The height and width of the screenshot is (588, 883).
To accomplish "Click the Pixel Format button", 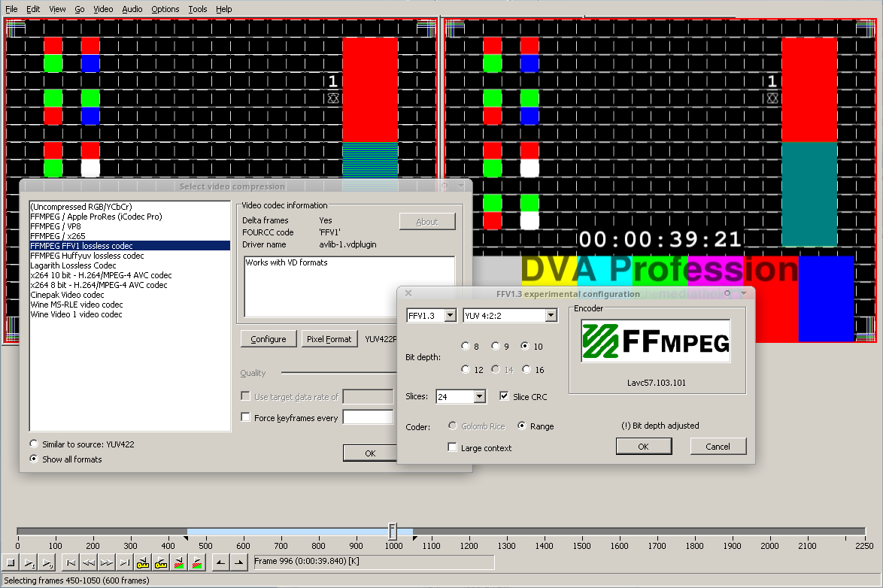I will click(329, 339).
